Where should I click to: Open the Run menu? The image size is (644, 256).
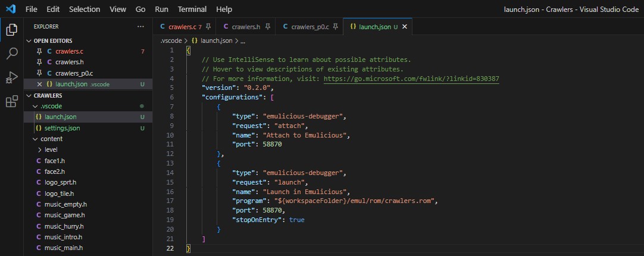tap(162, 9)
